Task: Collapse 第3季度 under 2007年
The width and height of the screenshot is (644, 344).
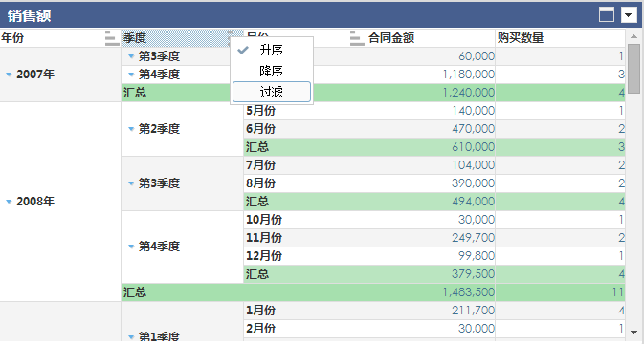Action: 131,56
